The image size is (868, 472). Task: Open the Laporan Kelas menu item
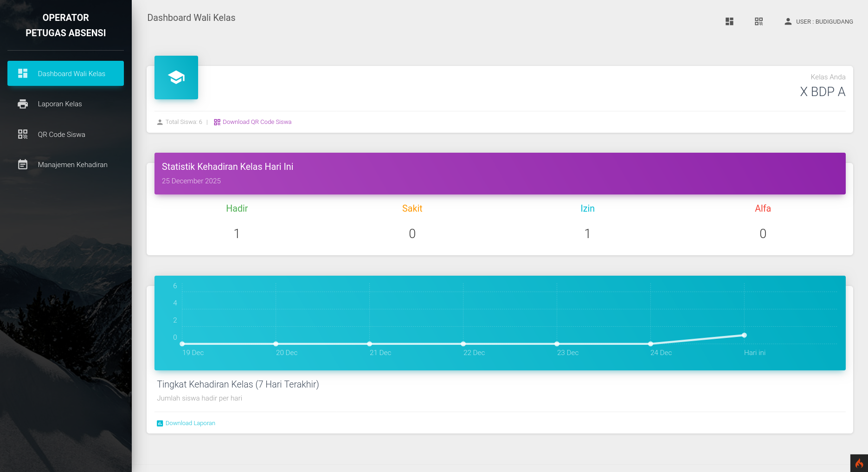click(60, 104)
